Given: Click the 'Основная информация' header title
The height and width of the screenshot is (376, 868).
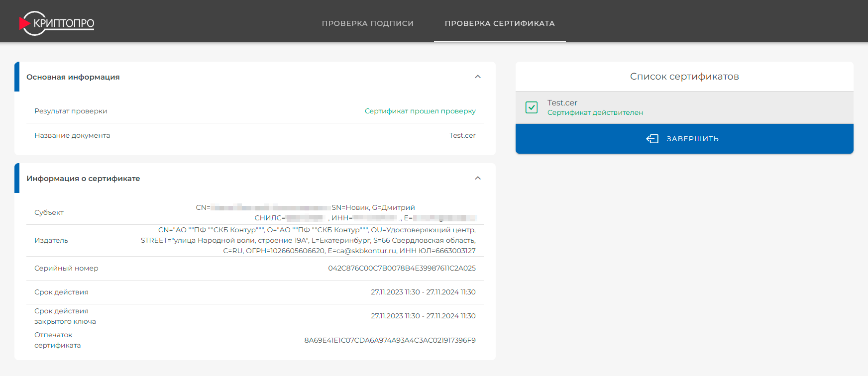Looking at the screenshot, I should [x=73, y=77].
